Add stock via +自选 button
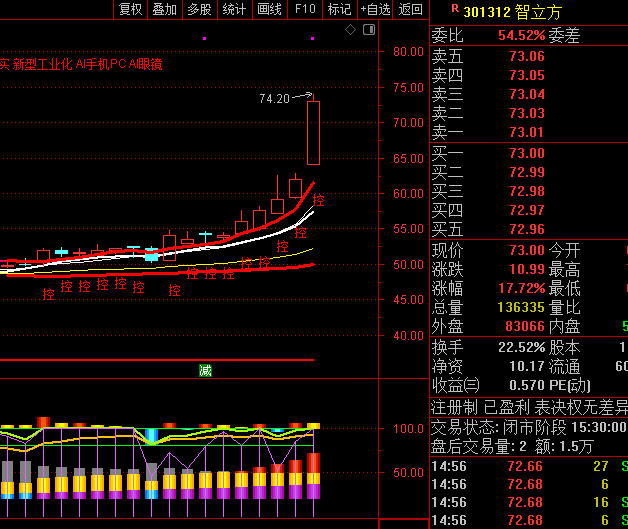 tap(375, 10)
